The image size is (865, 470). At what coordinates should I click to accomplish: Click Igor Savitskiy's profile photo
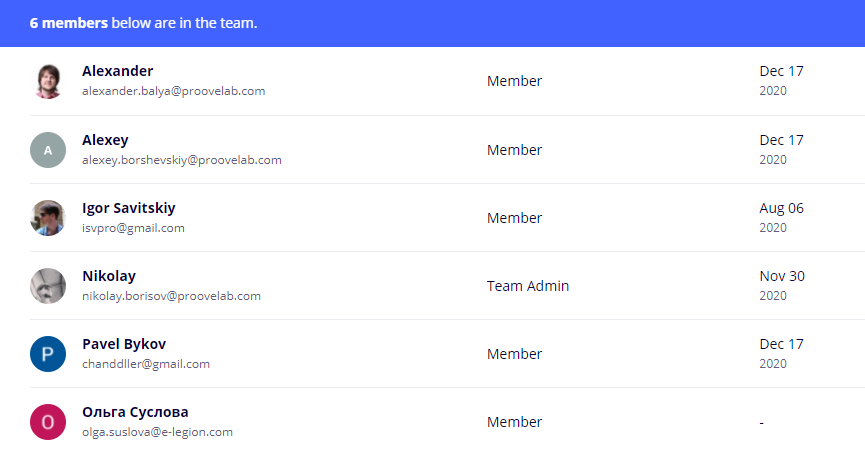[x=48, y=218]
